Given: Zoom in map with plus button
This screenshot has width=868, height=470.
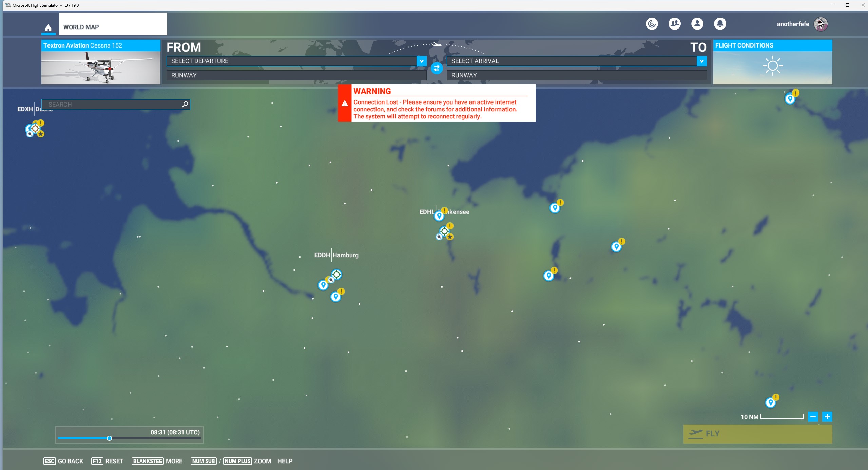Looking at the screenshot, I should pos(827,417).
